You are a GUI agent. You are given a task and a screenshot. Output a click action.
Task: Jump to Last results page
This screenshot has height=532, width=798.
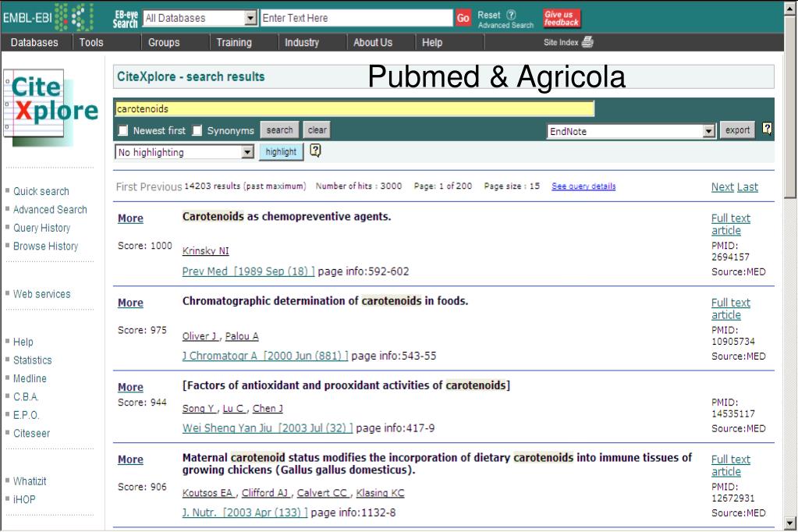[747, 187]
